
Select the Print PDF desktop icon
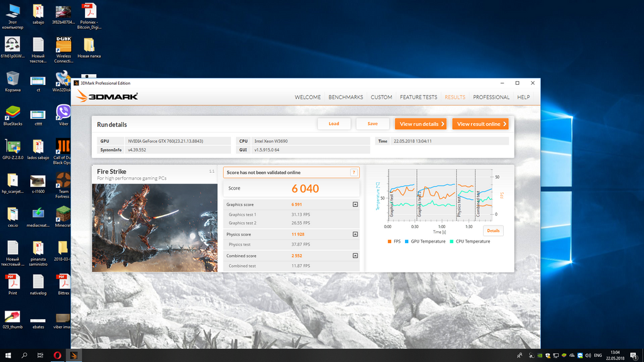(13, 285)
